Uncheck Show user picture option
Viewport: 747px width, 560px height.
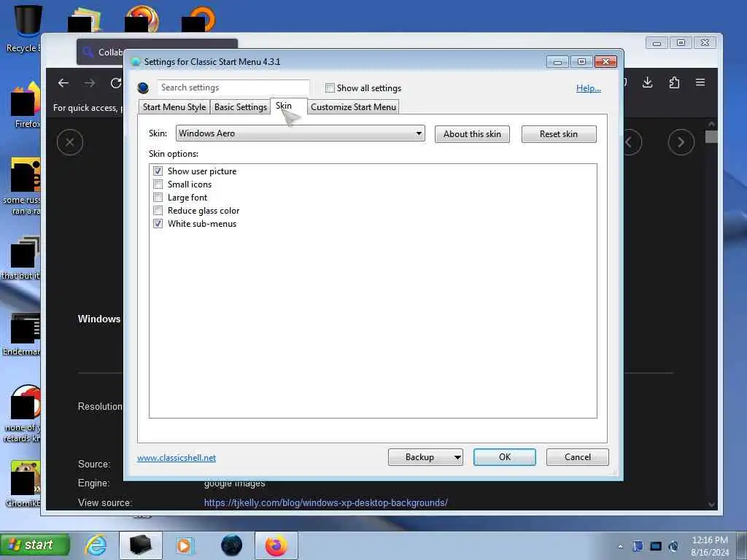tap(158, 171)
